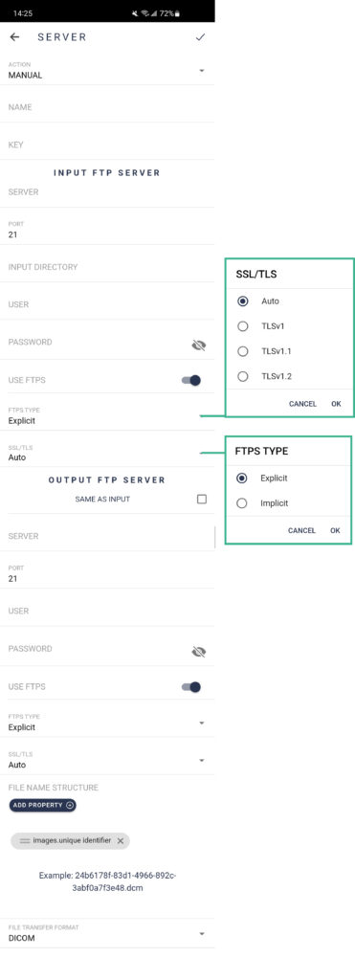Open the ACTION dropdown set to MANUAL

click(107, 71)
